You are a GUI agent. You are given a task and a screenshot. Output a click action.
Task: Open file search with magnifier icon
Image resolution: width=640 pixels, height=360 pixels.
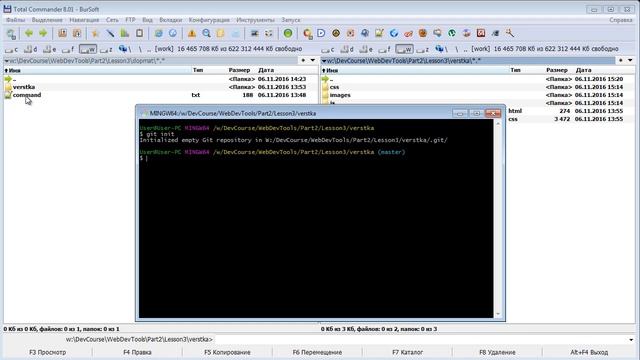[207, 33]
